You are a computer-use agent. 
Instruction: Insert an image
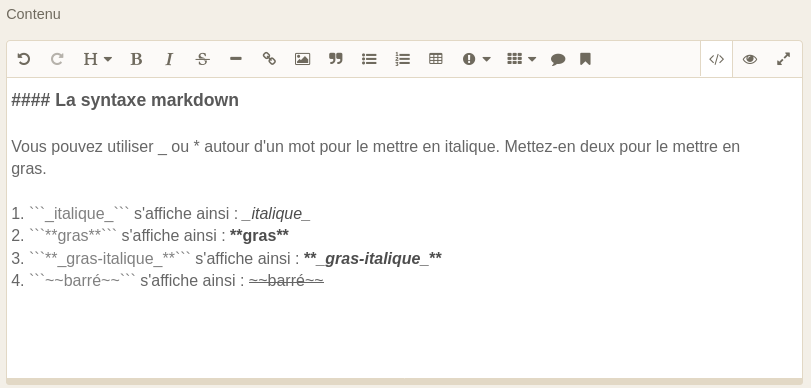coord(303,59)
